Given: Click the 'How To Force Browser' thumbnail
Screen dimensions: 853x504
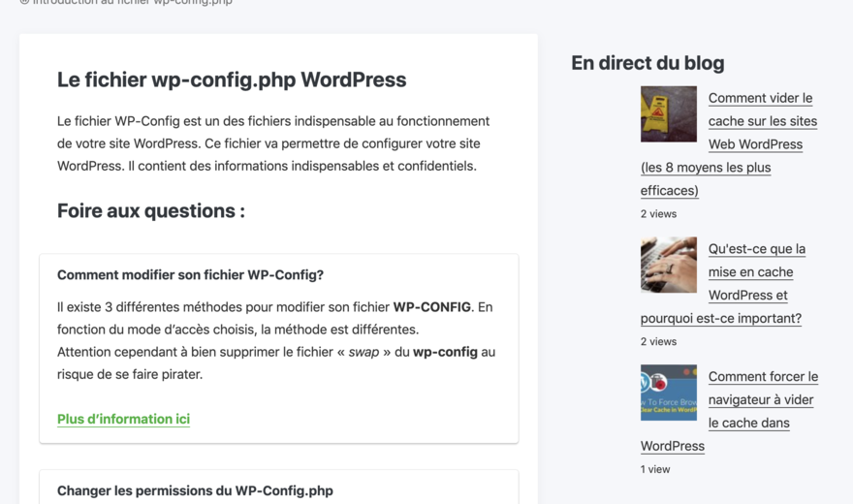Looking at the screenshot, I should pos(669,393).
